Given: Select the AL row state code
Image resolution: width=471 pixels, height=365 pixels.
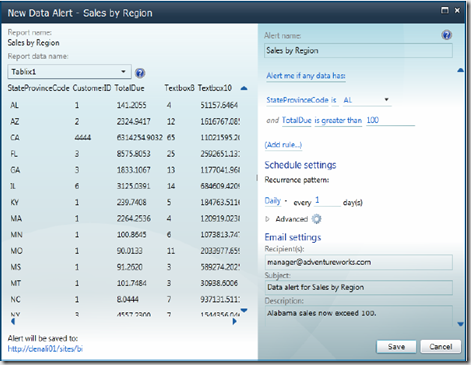Looking at the screenshot, I should (x=14, y=105).
